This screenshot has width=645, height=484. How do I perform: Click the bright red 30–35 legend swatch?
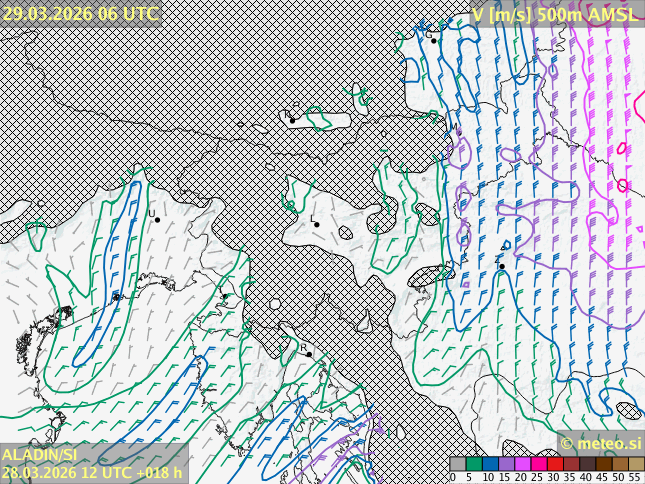555,464
